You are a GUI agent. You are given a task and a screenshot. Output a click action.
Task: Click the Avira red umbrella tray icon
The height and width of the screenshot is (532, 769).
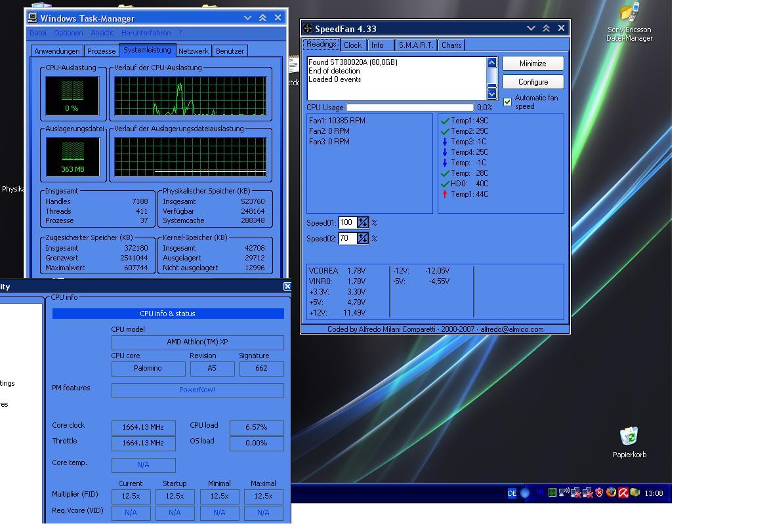(623, 493)
